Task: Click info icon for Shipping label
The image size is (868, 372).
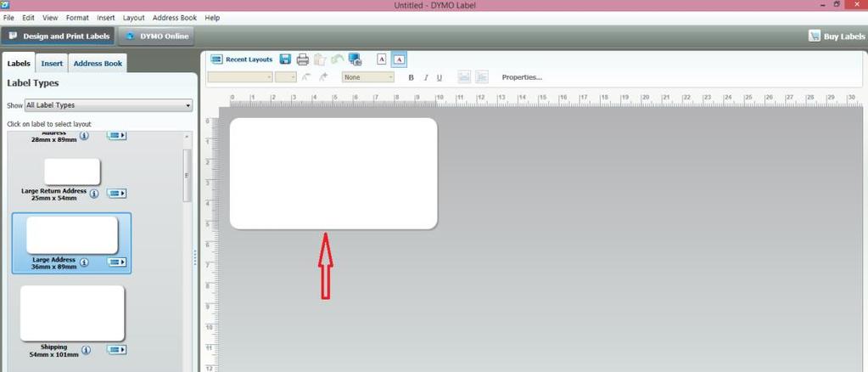Action: coord(86,350)
